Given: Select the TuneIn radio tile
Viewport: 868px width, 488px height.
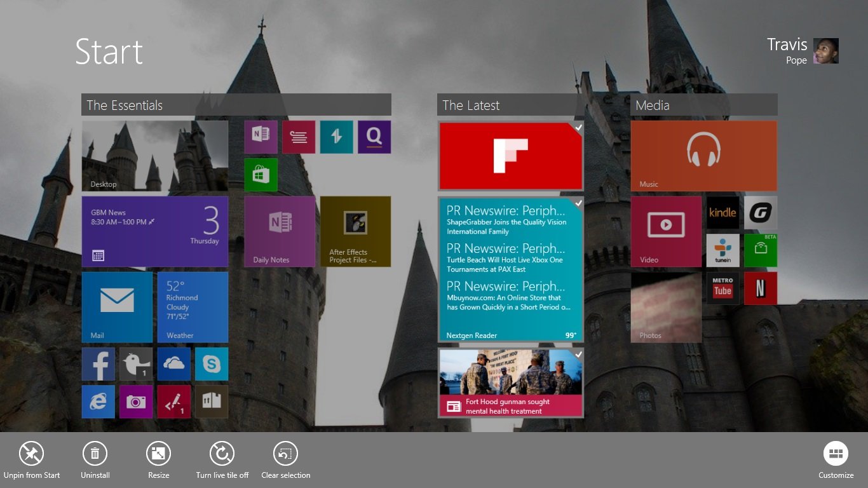Looking at the screenshot, I should (x=723, y=250).
